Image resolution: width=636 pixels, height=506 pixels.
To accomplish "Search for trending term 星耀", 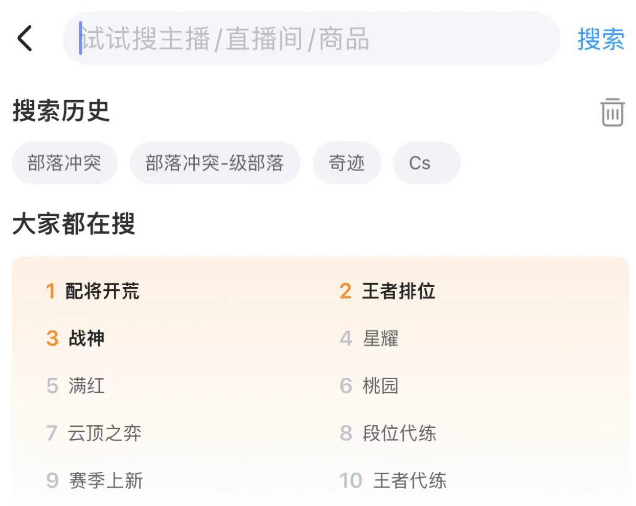I will click(x=380, y=338).
